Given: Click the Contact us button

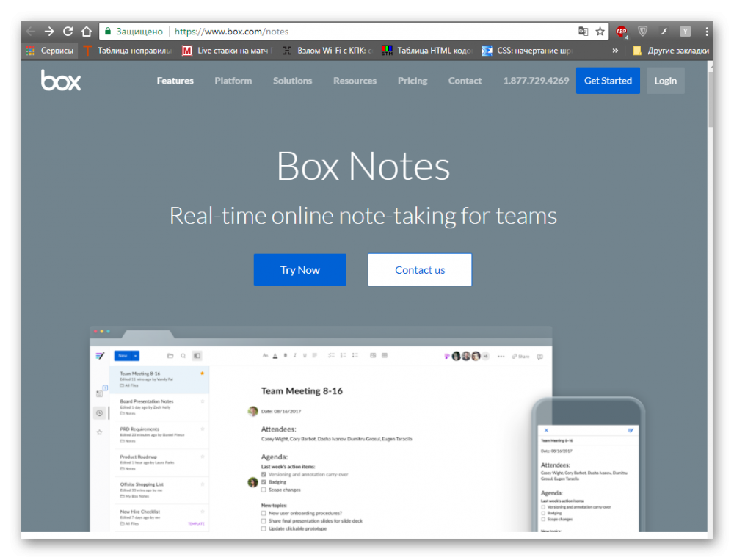Looking at the screenshot, I should point(420,270).
